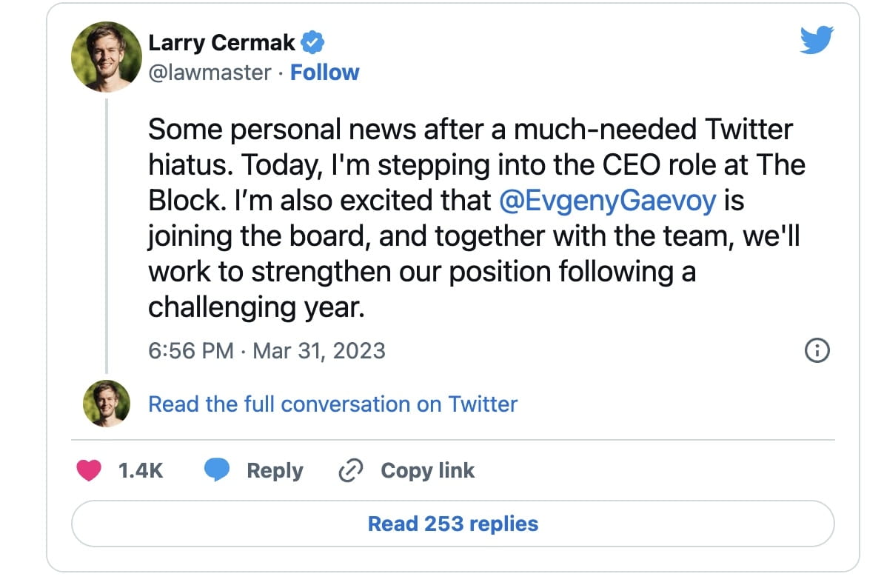Click the 6:56 PM Mar 31, 2023 timestamp
Screen dimensions: 884x588
pyautogui.click(x=267, y=350)
